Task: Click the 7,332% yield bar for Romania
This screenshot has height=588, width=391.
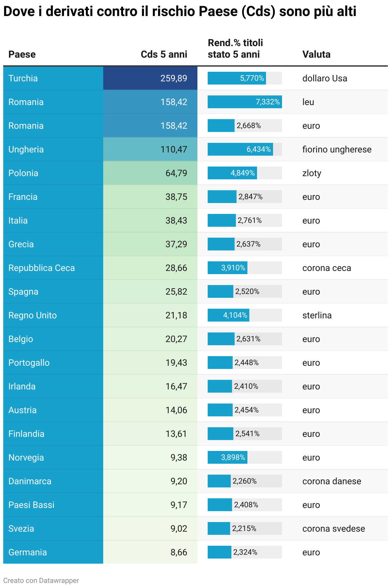Action: (x=245, y=102)
